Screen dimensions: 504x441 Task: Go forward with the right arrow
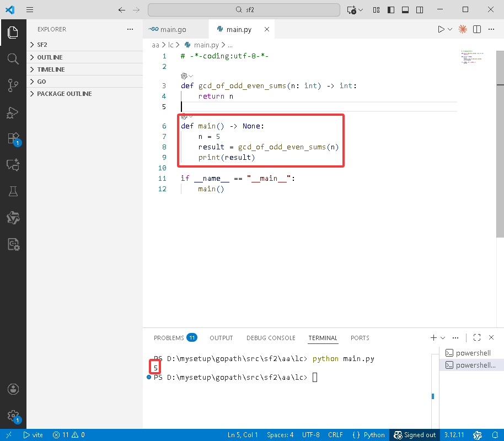(x=136, y=10)
